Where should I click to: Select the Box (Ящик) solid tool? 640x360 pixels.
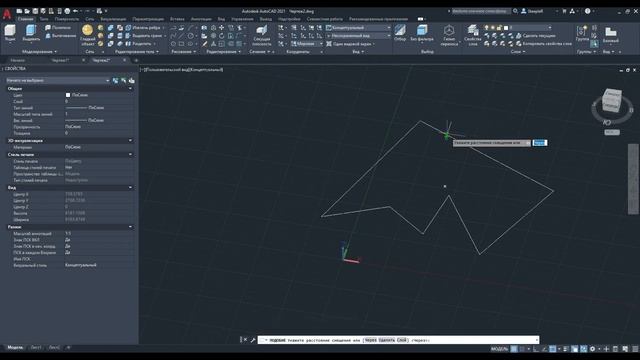[x=10, y=32]
